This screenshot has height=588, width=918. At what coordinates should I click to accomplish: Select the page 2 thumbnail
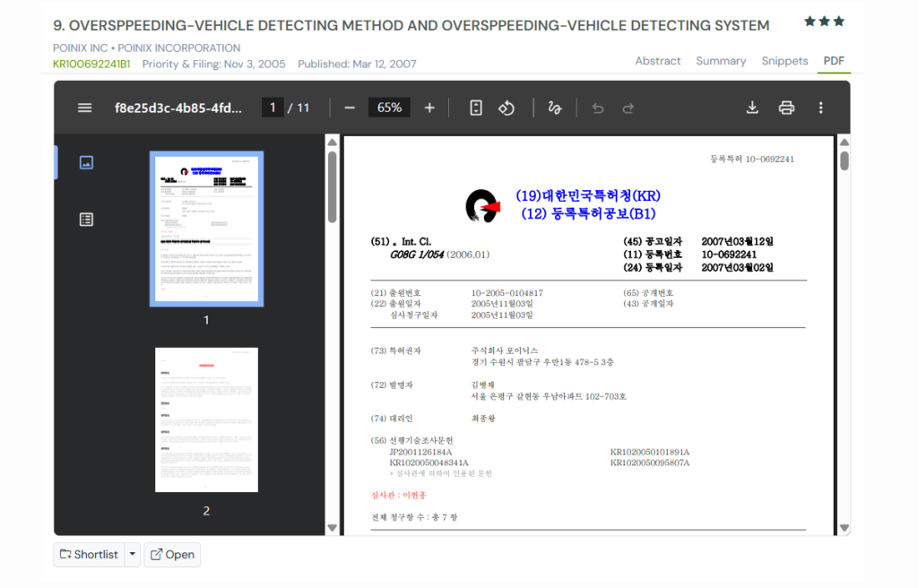point(206,419)
